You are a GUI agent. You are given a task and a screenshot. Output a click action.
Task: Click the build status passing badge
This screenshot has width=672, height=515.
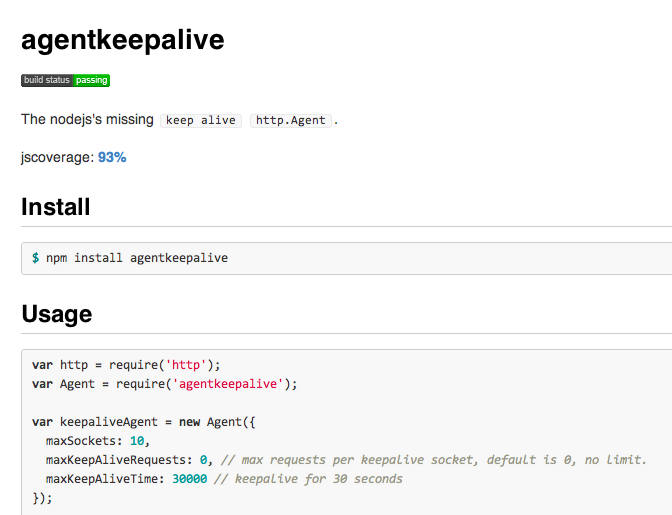(x=66, y=80)
